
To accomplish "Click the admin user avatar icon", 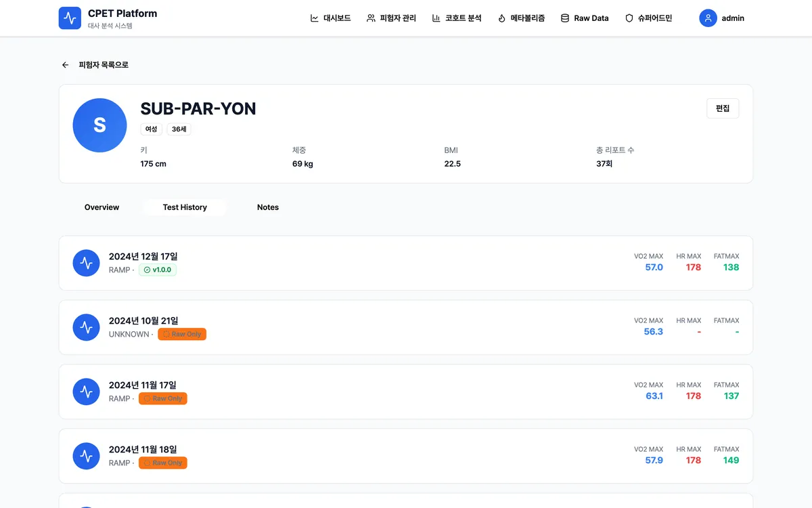I will pyautogui.click(x=708, y=18).
